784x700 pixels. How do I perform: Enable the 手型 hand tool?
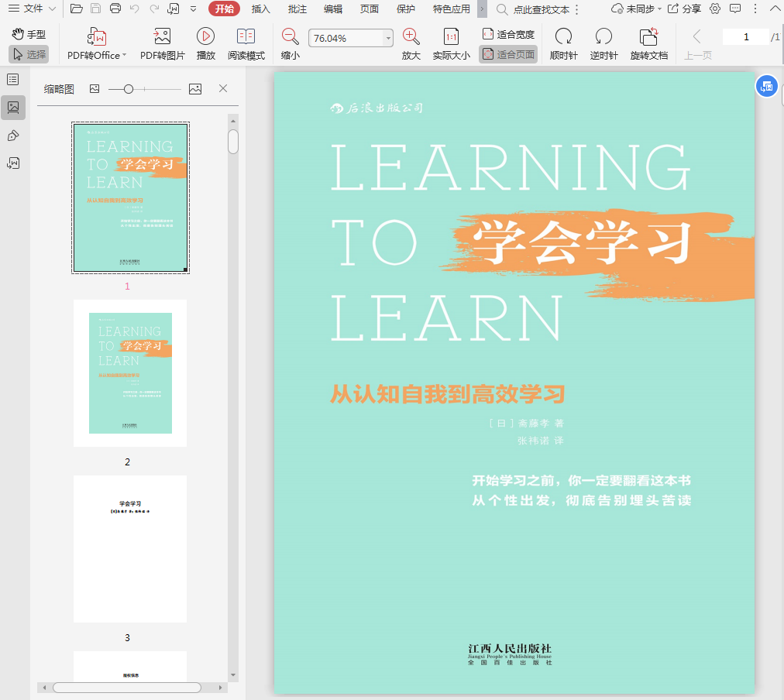coord(29,34)
